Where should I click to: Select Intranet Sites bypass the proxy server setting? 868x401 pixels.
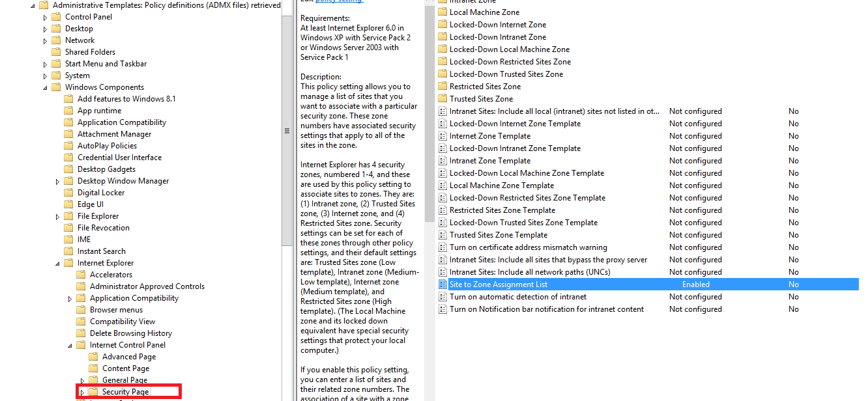[548, 260]
